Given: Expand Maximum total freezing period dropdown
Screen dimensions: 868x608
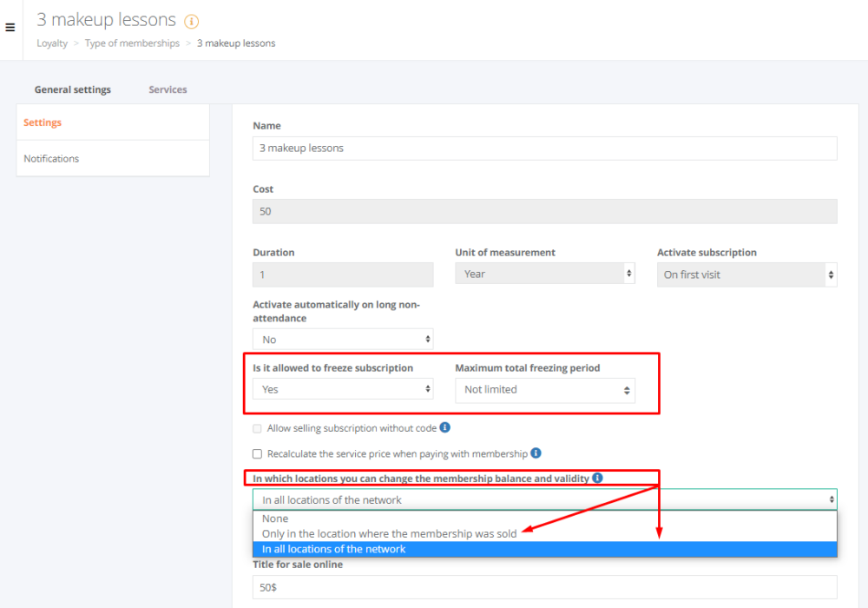Looking at the screenshot, I should tap(544, 390).
